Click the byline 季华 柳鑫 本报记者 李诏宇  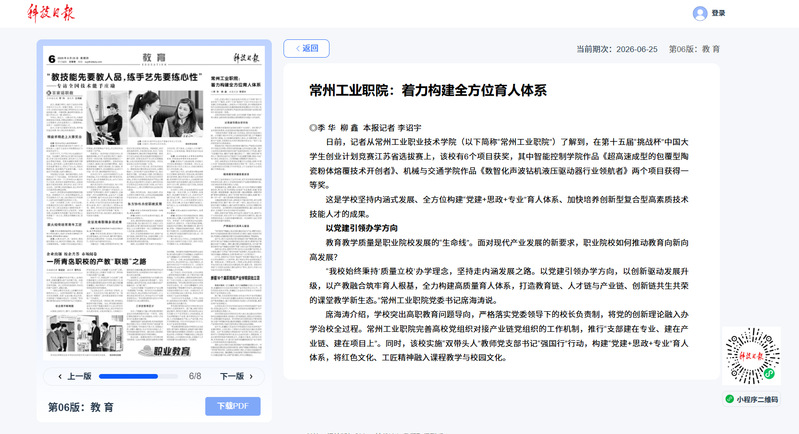click(365, 128)
